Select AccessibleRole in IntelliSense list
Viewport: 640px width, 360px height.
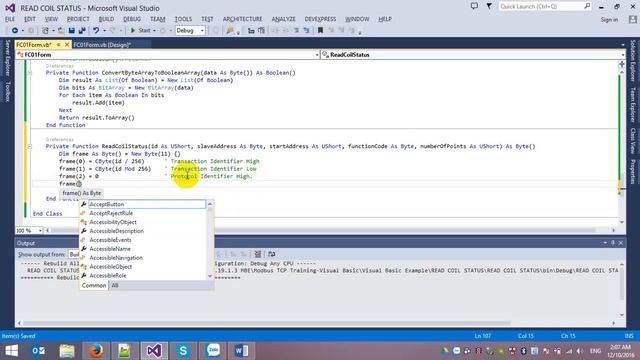coord(143,276)
